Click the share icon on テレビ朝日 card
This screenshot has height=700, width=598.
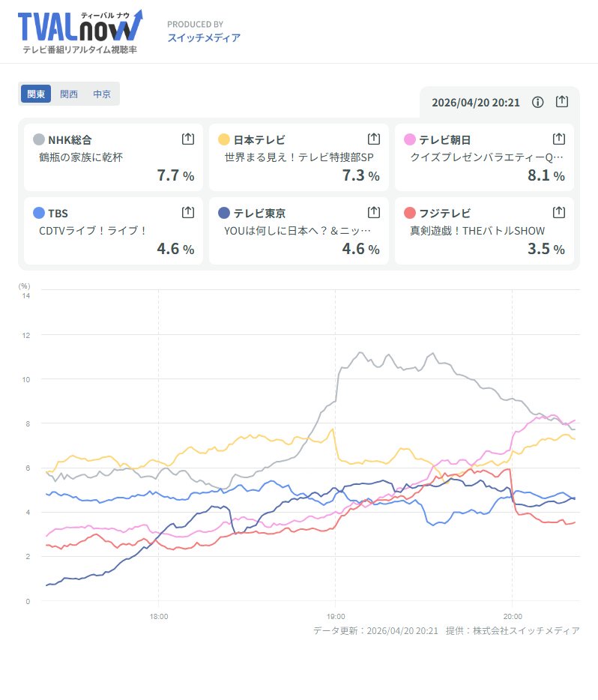tap(558, 139)
